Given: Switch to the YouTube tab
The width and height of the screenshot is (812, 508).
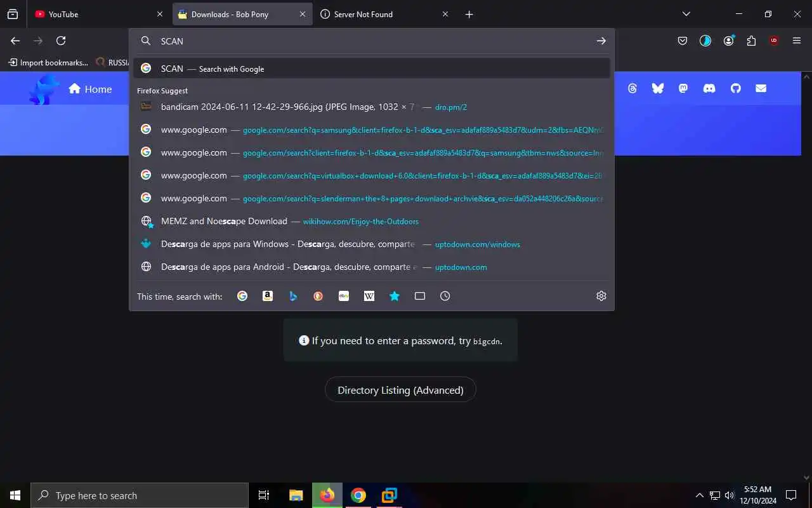Looking at the screenshot, I should click(x=100, y=14).
